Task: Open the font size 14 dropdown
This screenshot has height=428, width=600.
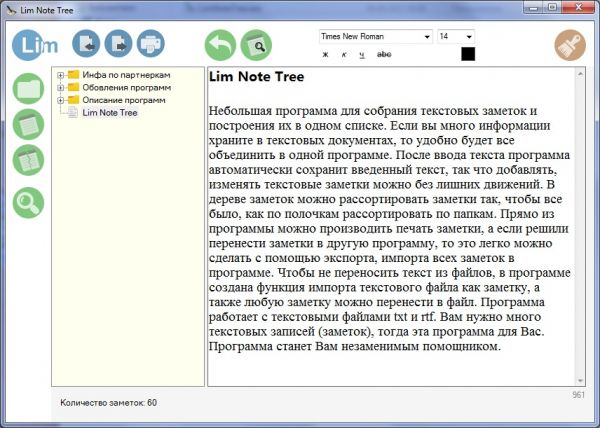Action: tap(468, 36)
